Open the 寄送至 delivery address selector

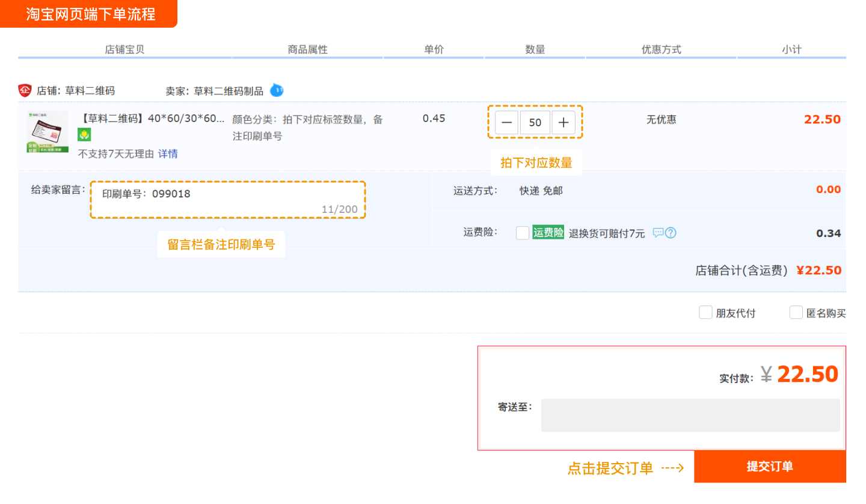(690, 415)
